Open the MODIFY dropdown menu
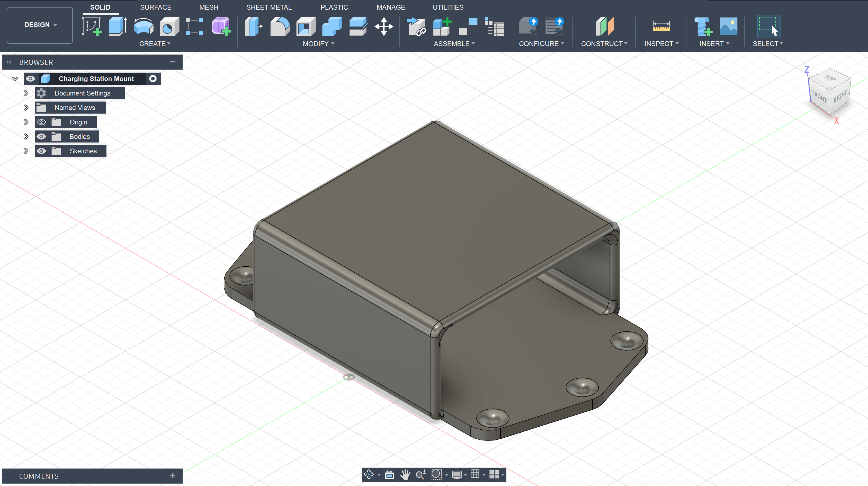Screen dimensions: 868x486 318,44
